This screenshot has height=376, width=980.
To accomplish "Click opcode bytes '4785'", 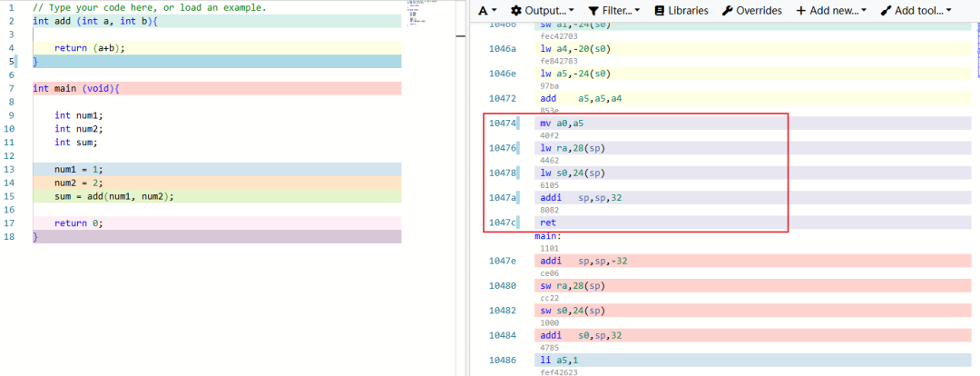I will [549, 348].
